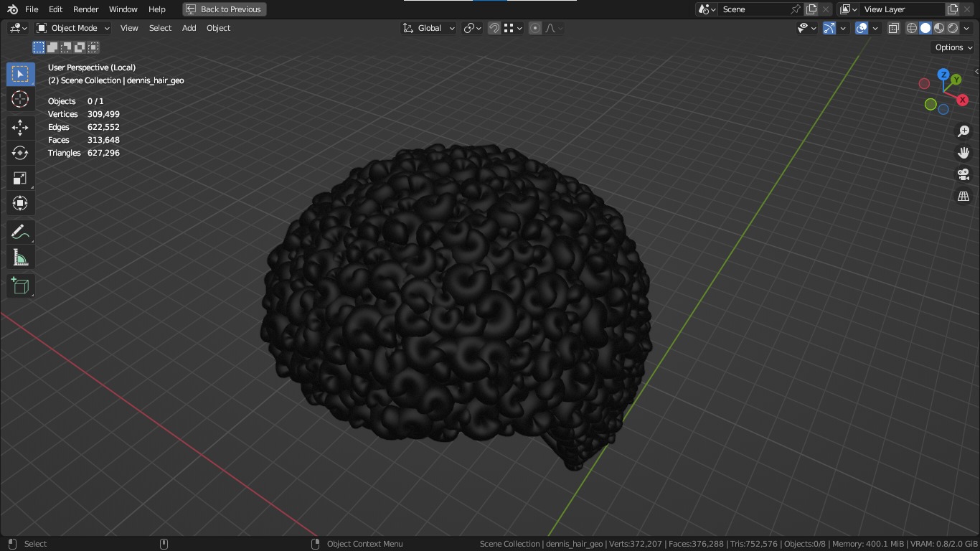Toggle viewport overlays

click(862, 28)
